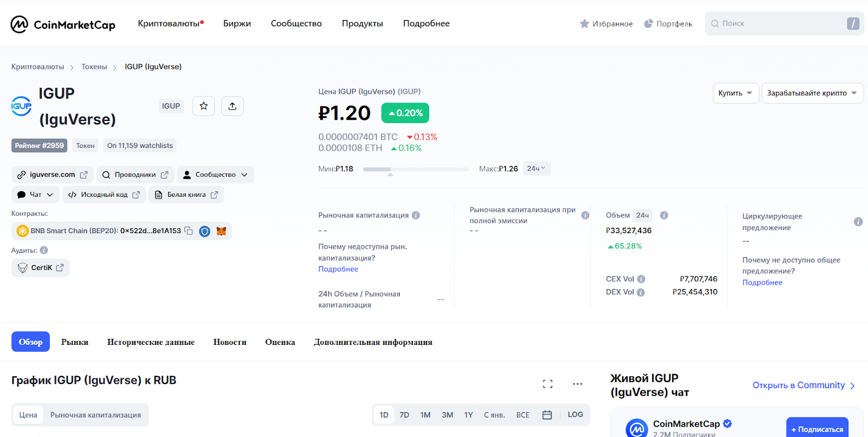Open the chart calendar date picker
The width and height of the screenshot is (868, 437).
(547, 415)
